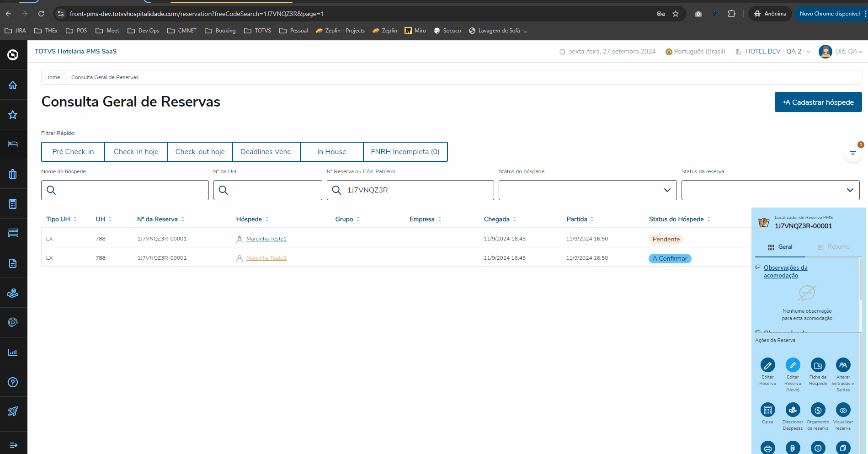Open guest Marcinha Teste1 link
This screenshot has width=868, height=454.
click(266, 239)
